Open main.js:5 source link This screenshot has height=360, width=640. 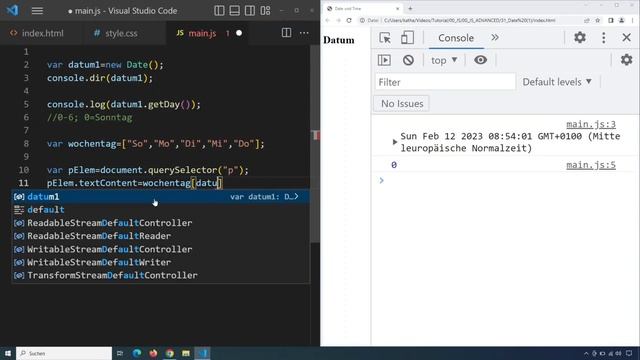[591, 165]
